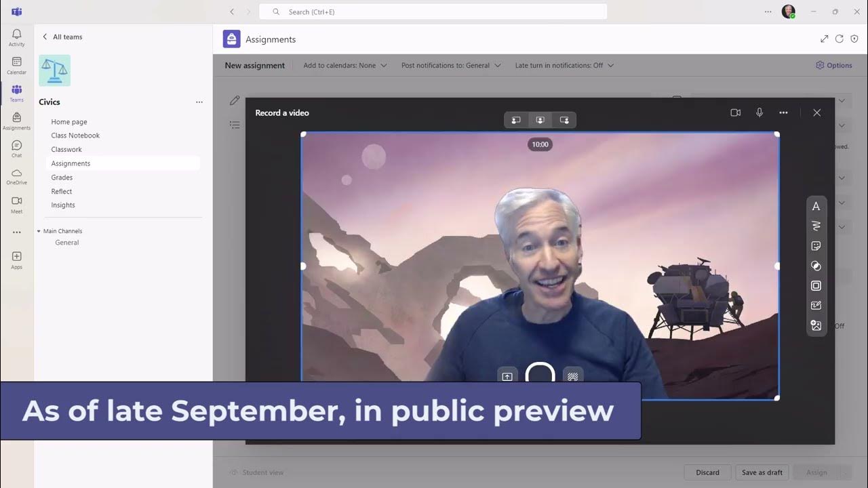The height and width of the screenshot is (488, 868).
Task: Open assignment Options with the gear
Action: coord(834,66)
